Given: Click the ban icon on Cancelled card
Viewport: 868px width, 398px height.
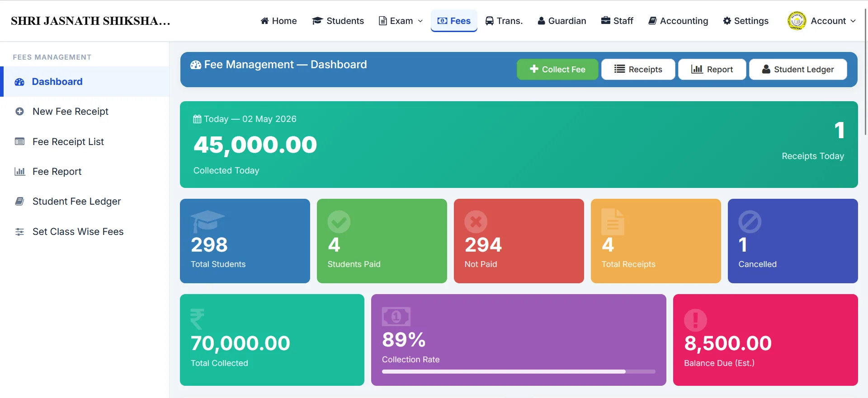Looking at the screenshot, I should 750,222.
